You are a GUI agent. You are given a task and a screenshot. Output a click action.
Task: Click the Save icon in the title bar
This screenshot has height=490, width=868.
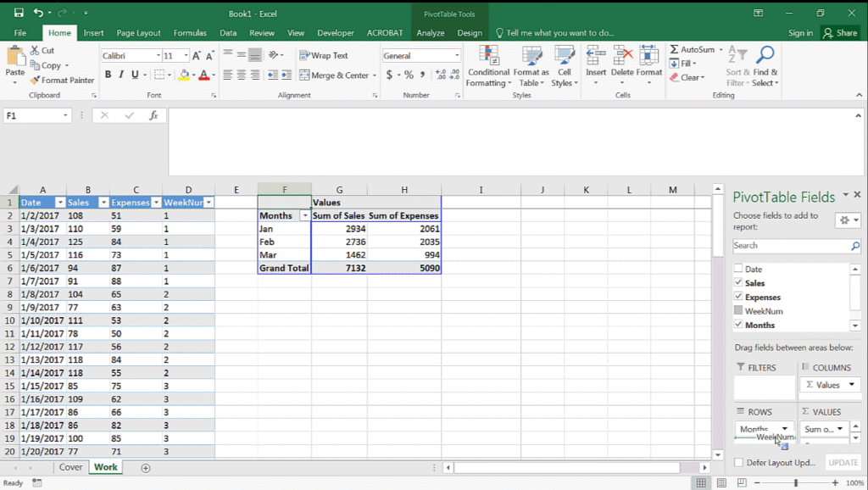tap(19, 13)
